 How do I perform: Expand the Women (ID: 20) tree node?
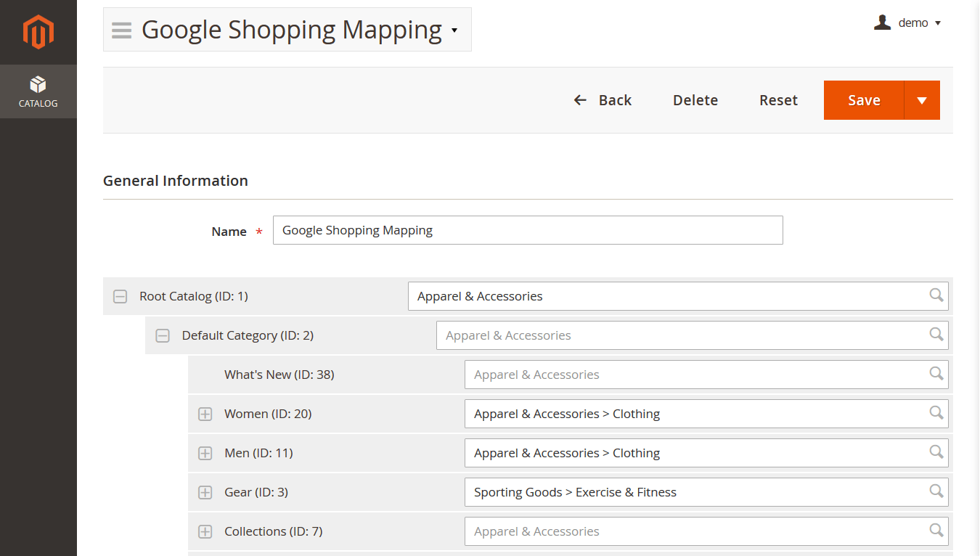pos(205,413)
